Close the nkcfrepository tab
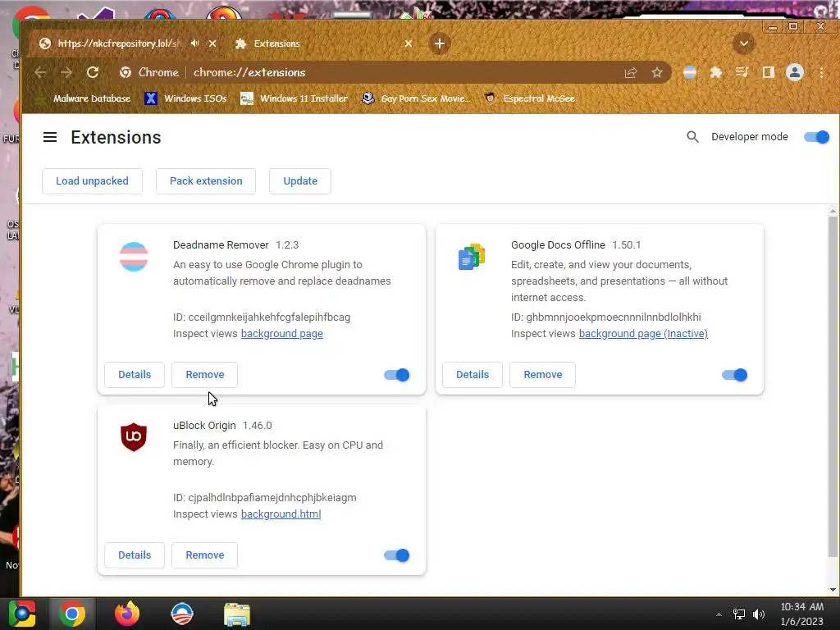 coord(212,43)
